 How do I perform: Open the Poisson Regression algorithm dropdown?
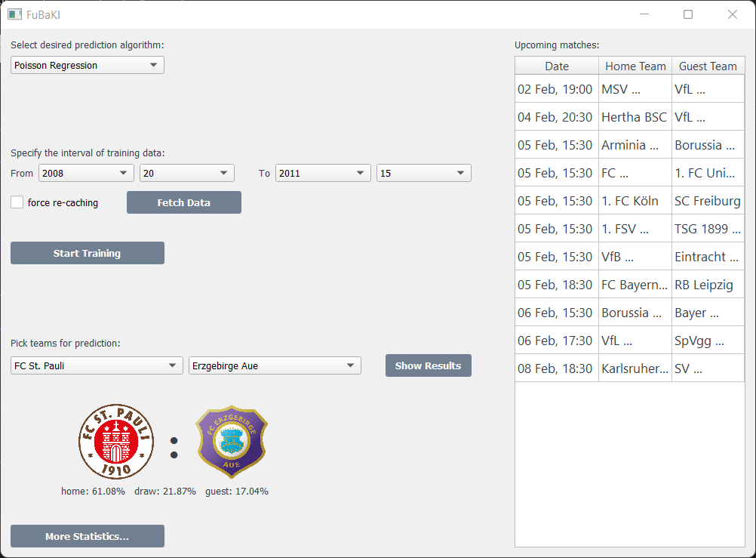click(x=88, y=65)
